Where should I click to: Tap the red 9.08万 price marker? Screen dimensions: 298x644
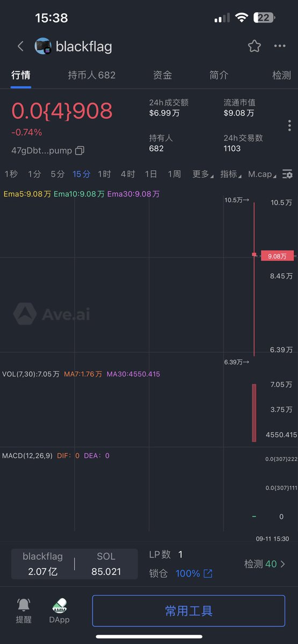coord(278,256)
